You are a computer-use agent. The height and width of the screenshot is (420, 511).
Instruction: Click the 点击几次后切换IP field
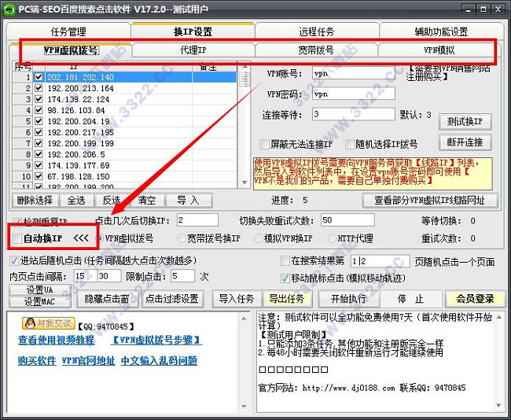tap(197, 220)
